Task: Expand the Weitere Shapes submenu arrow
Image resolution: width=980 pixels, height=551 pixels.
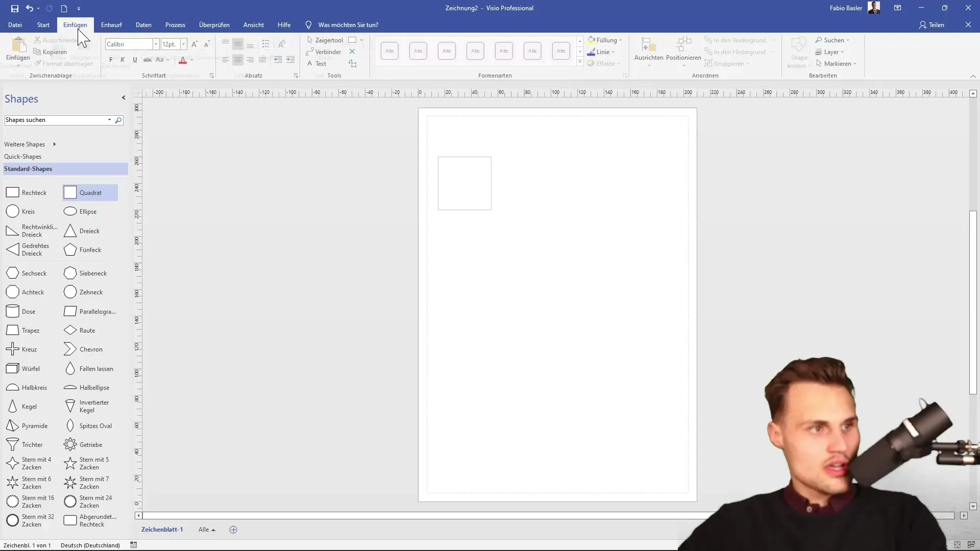Action: (x=54, y=144)
